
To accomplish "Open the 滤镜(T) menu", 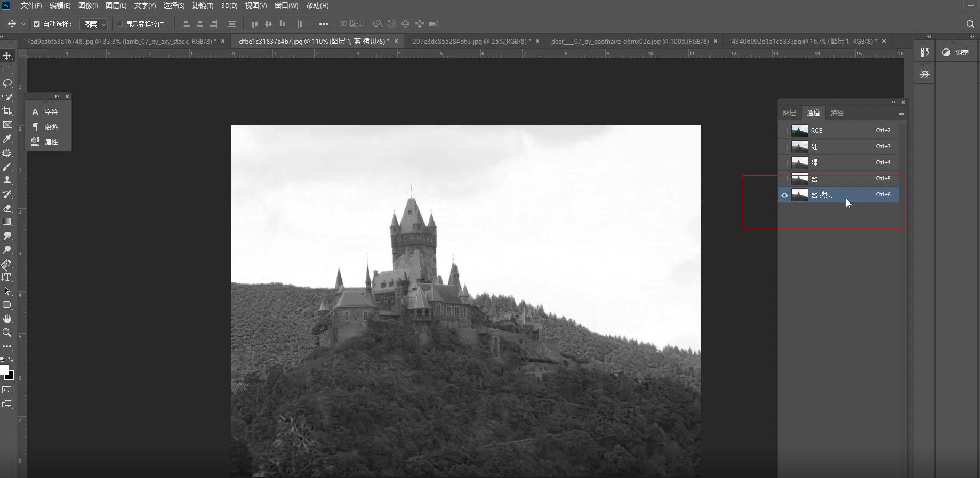I will tap(203, 6).
